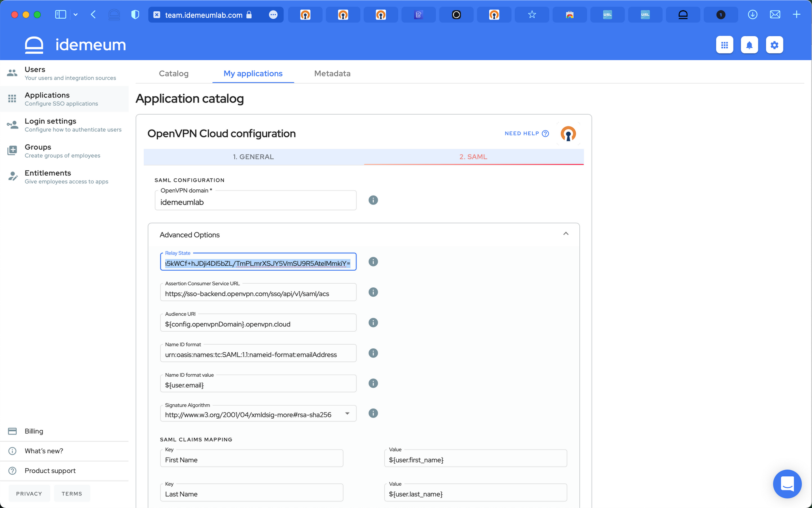This screenshot has width=812, height=508.
Task: Click the OpenVPN logo in configuration card
Action: [x=568, y=134]
